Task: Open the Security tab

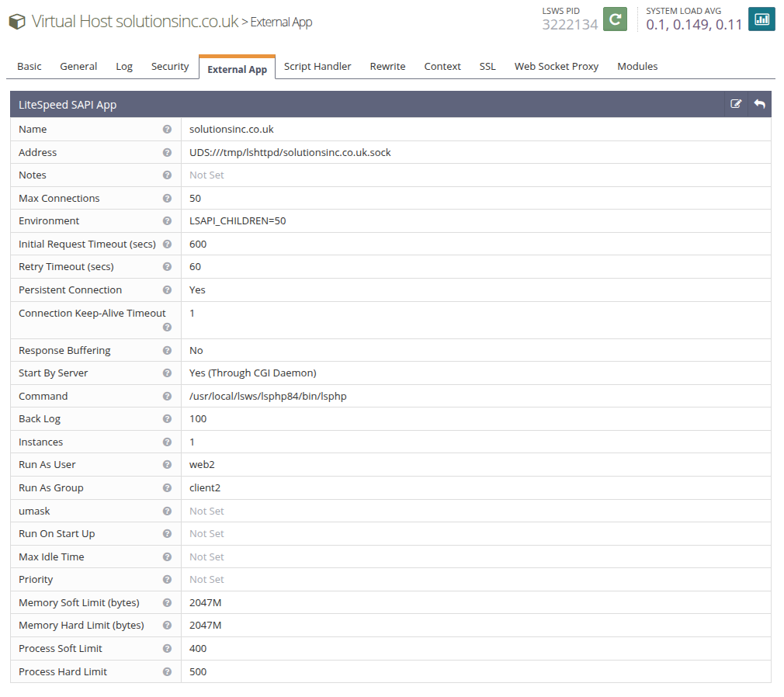Action: click(x=170, y=67)
